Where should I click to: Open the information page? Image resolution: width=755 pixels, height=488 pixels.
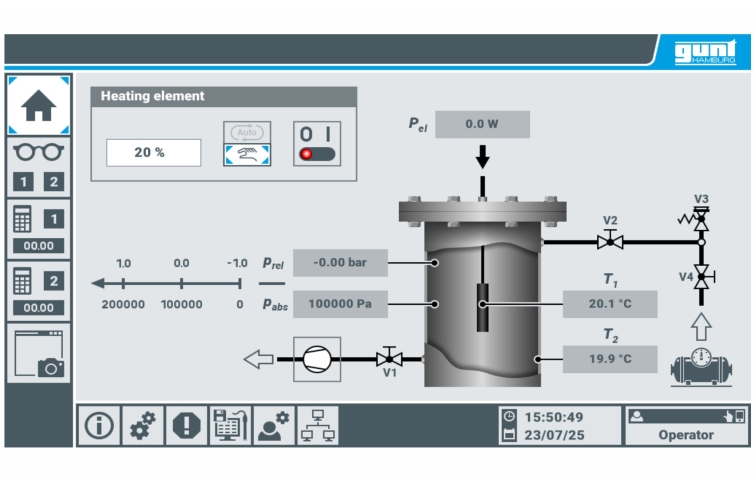point(98,425)
